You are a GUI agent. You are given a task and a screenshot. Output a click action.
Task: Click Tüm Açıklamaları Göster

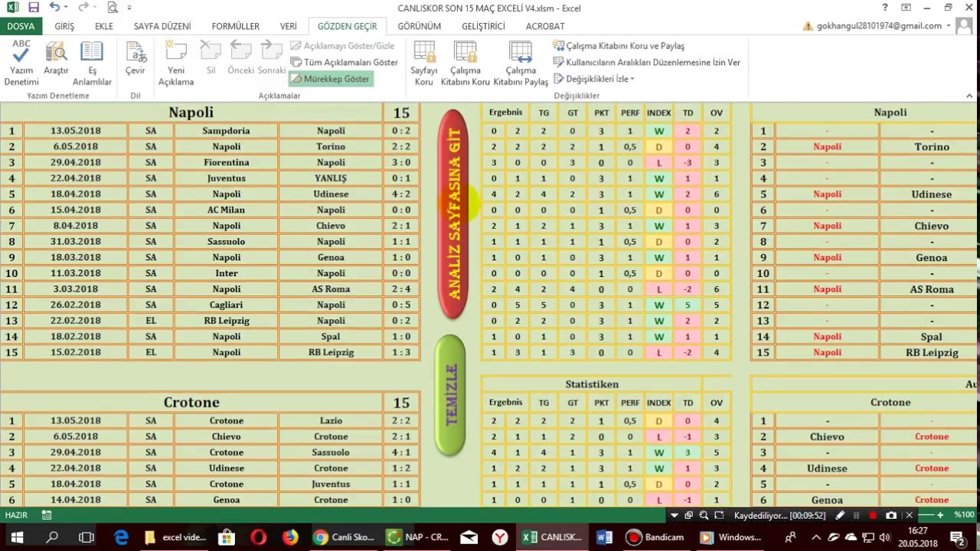[x=345, y=62]
